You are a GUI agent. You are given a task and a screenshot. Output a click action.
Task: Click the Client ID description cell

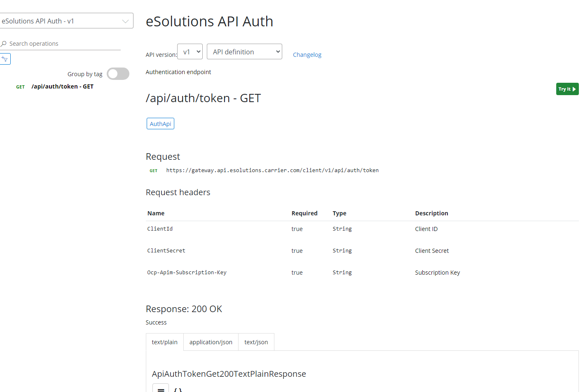pos(426,229)
